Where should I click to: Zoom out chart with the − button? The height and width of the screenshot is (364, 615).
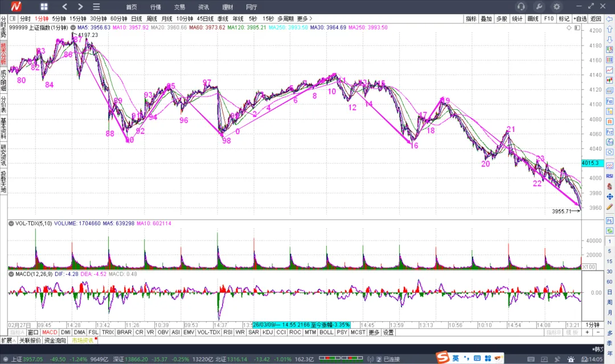point(598,332)
